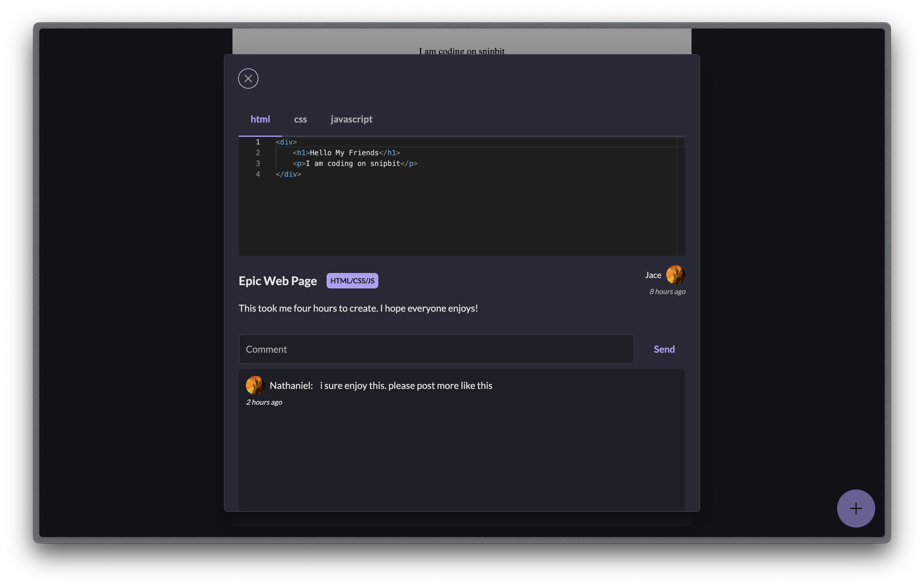Switch to the html tab
Screen dimensions: 924x587
coord(260,119)
